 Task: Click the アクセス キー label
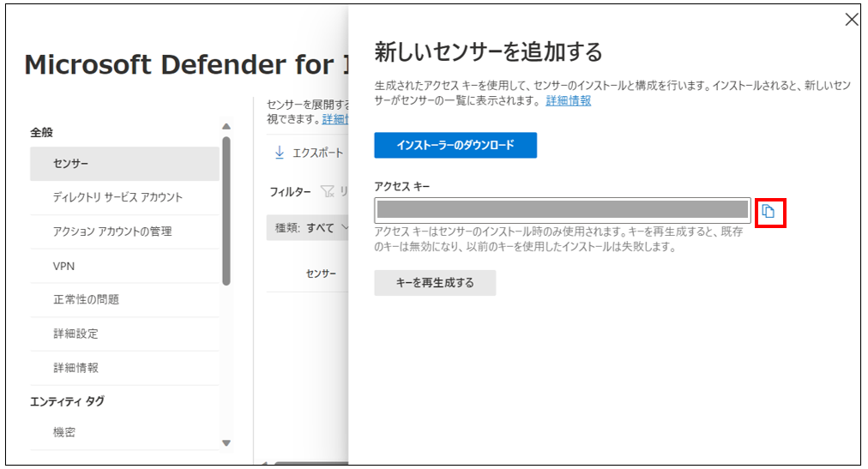[402, 186]
